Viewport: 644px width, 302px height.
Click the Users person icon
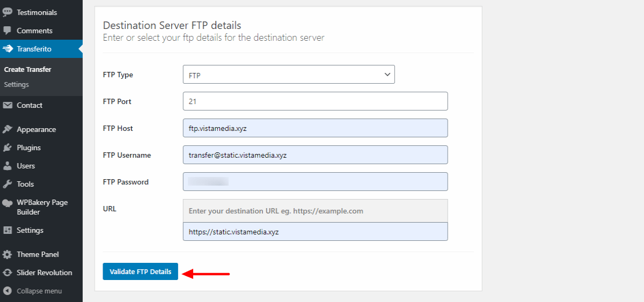tap(8, 166)
